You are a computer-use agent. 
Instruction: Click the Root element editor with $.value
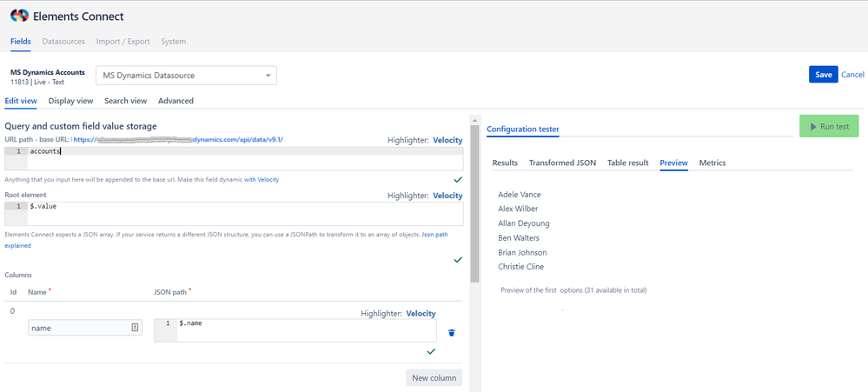point(234,213)
